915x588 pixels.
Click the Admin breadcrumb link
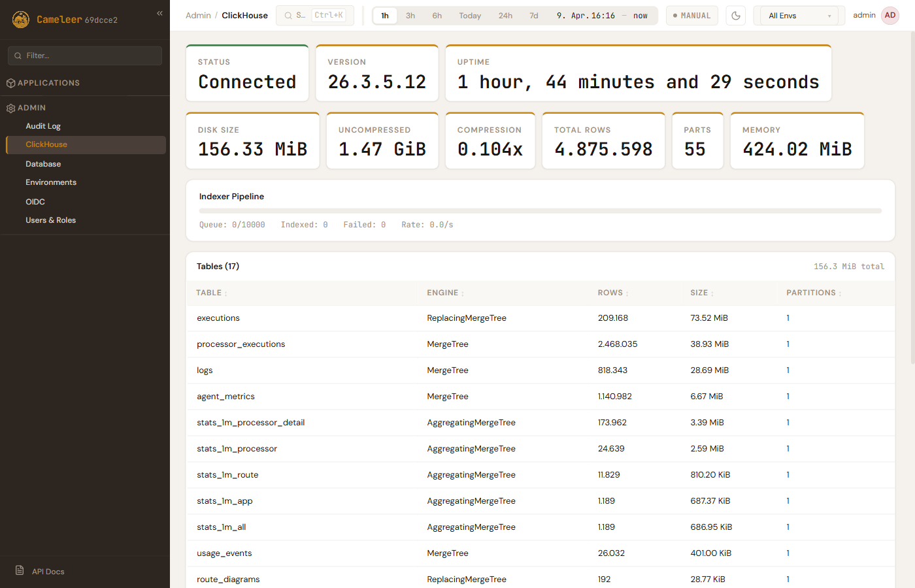click(198, 16)
